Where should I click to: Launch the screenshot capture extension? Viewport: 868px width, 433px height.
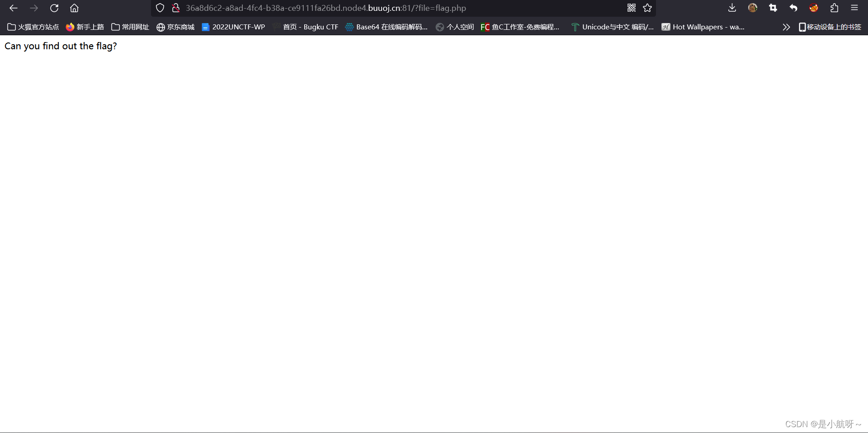pyautogui.click(x=774, y=8)
